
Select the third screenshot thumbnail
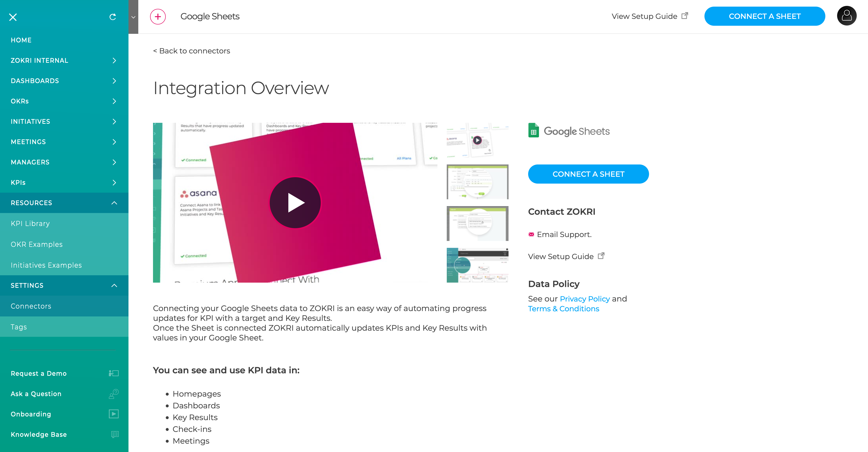(x=477, y=224)
